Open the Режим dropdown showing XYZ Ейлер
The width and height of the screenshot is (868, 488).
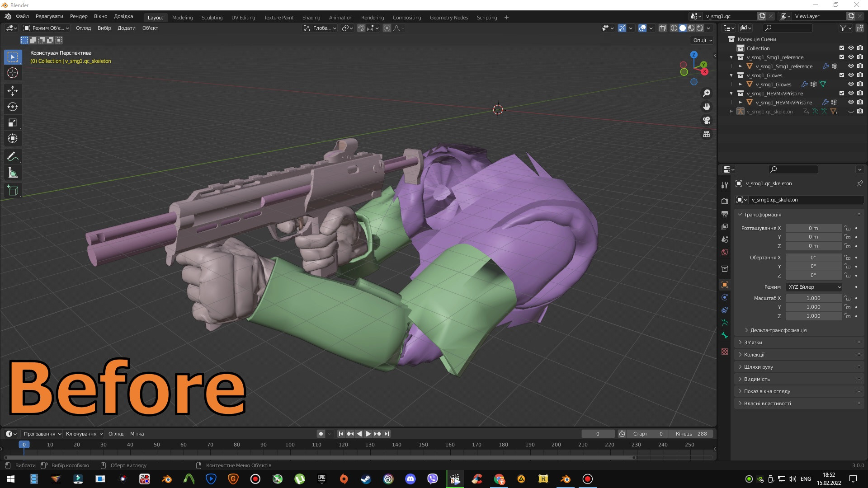click(813, 287)
